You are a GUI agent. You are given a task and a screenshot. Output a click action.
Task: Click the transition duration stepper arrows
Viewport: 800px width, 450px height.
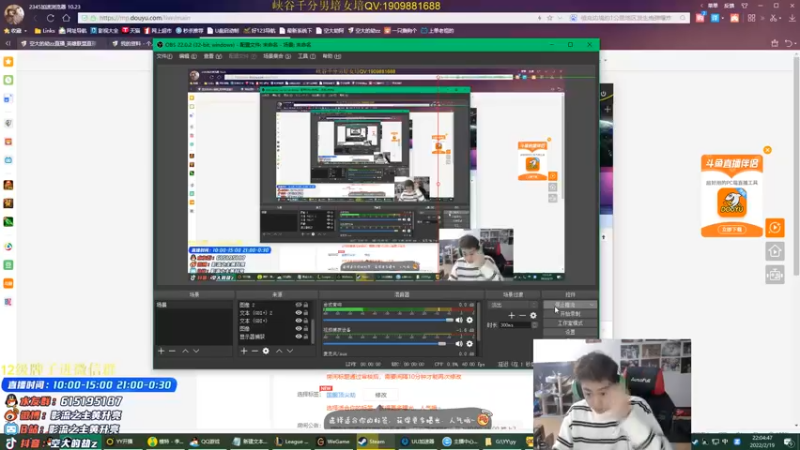click(535, 325)
